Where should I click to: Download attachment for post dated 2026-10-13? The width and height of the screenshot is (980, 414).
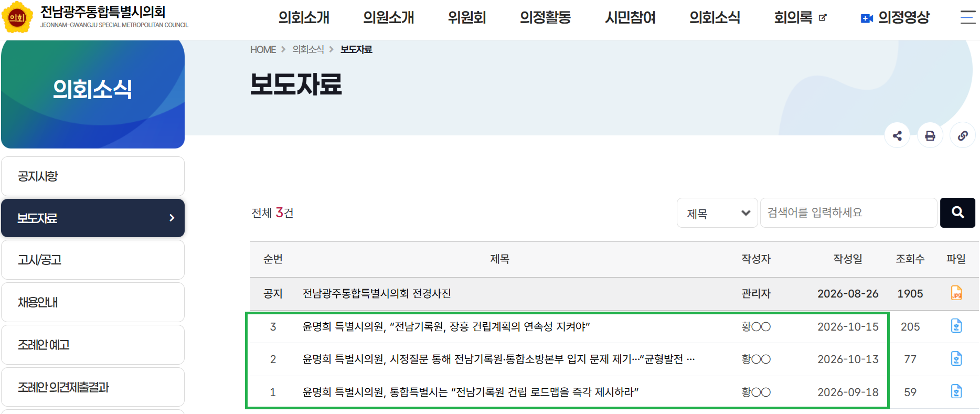(956, 359)
